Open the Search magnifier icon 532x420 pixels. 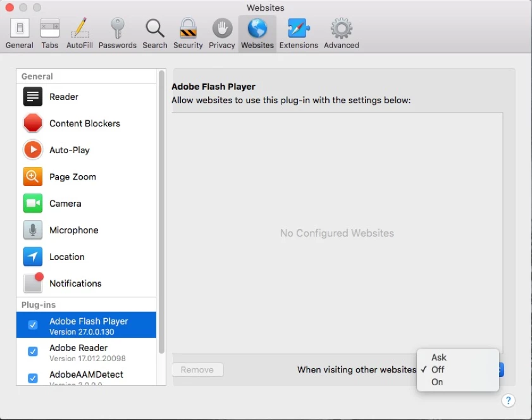155,28
